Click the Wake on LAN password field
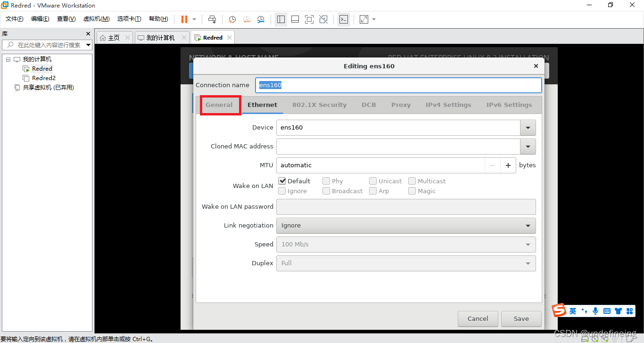The height and width of the screenshot is (343, 644). click(x=406, y=207)
